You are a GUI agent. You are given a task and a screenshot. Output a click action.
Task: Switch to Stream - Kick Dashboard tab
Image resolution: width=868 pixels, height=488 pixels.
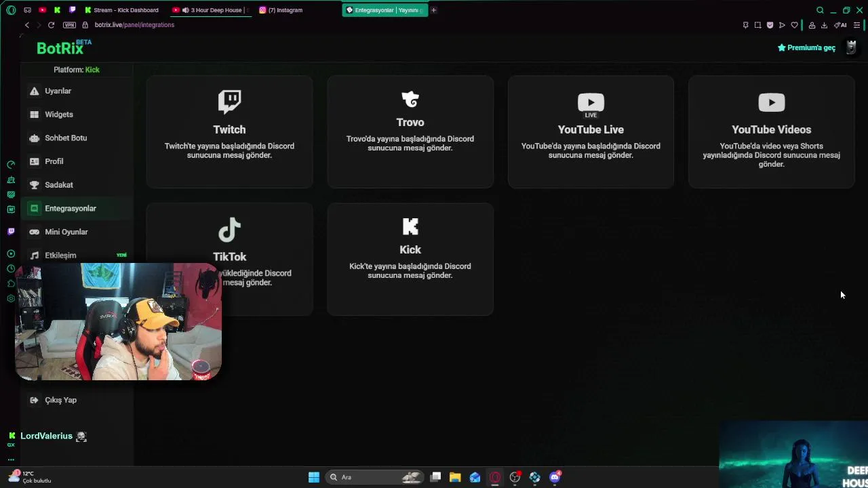[x=123, y=10]
